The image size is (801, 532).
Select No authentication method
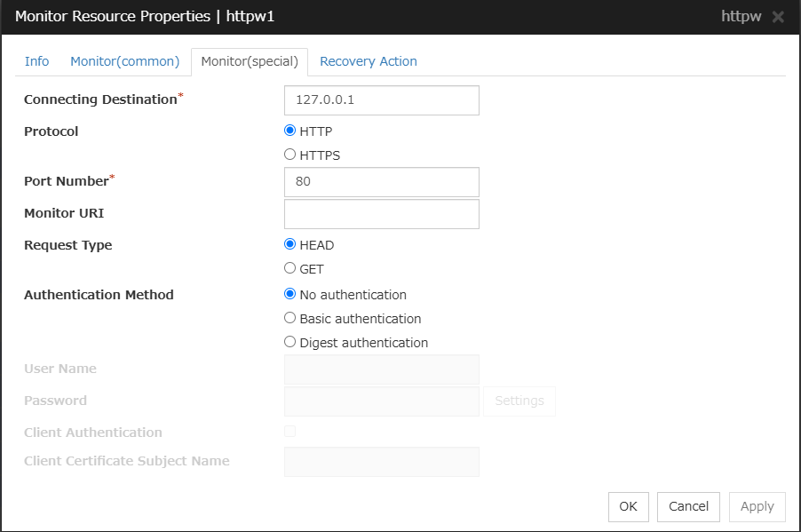(290, 294)
